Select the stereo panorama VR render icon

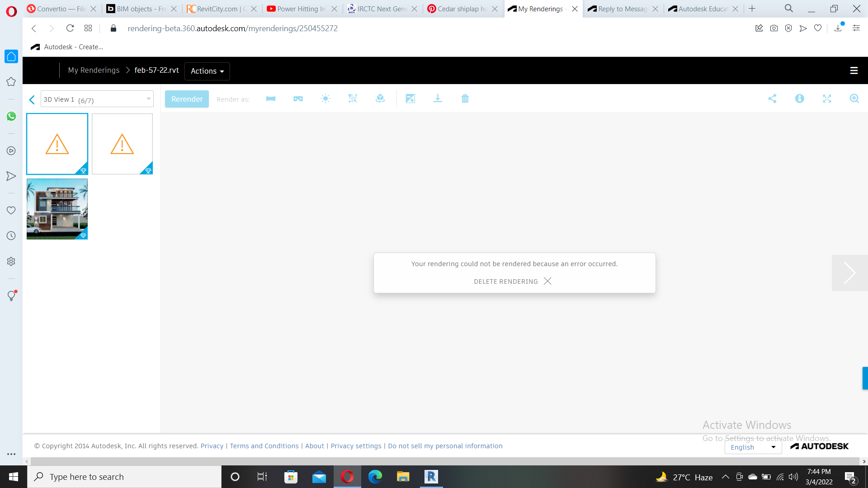tap(298, 99)
